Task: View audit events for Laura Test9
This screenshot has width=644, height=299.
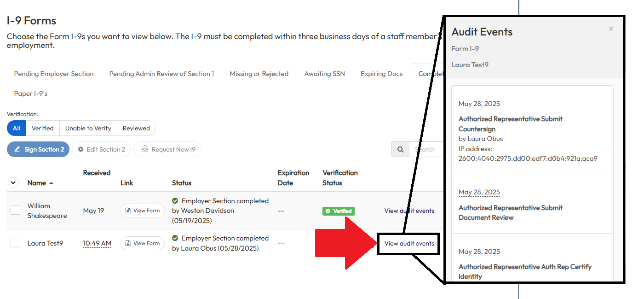Action: 409,243
